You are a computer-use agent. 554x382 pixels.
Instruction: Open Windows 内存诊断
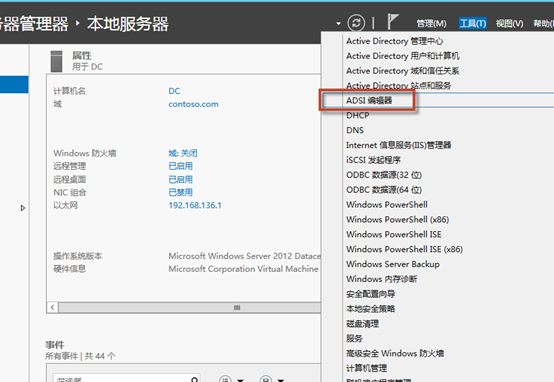coord(382,279)
